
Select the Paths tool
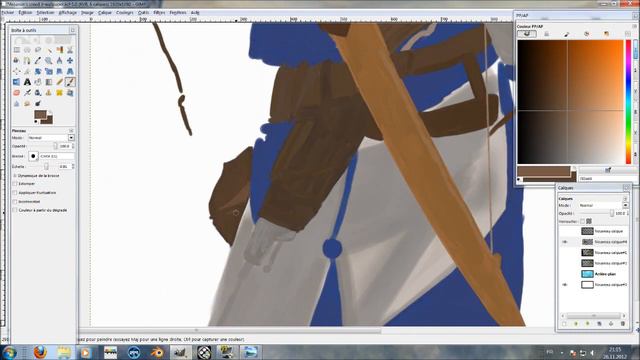click(x=27, y=60)
